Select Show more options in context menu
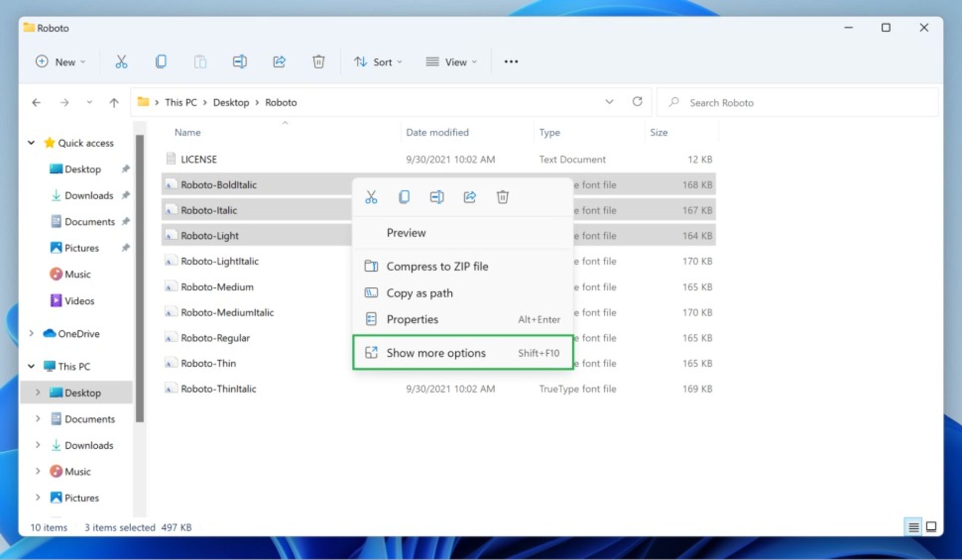The height and width of the screenshot is (560, 962). tap(435, 353)
